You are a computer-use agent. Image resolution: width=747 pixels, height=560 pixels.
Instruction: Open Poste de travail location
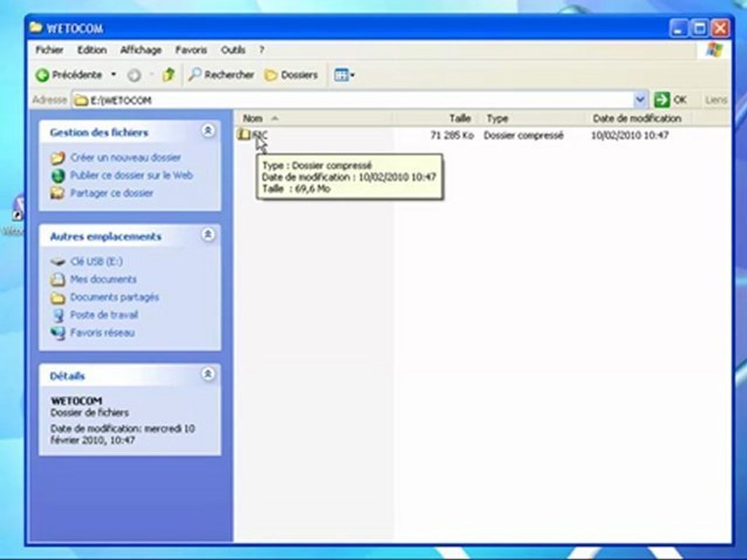(103, 315)
